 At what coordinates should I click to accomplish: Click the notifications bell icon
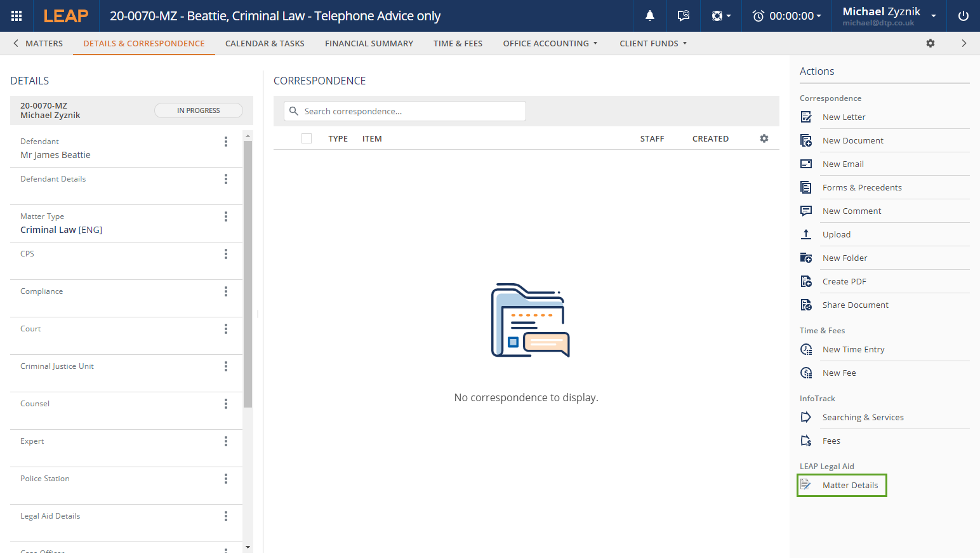point(650,16)
